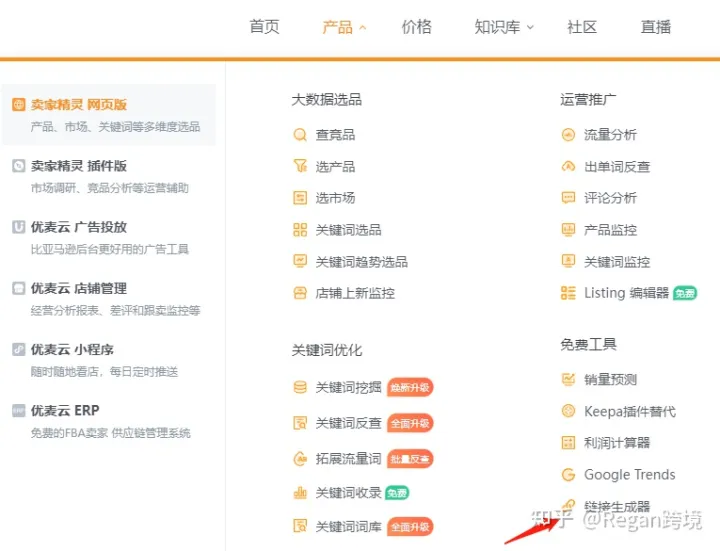
Task: Click the 批量反查 badge beside 拓展流量词
Action: pos(410,459)
